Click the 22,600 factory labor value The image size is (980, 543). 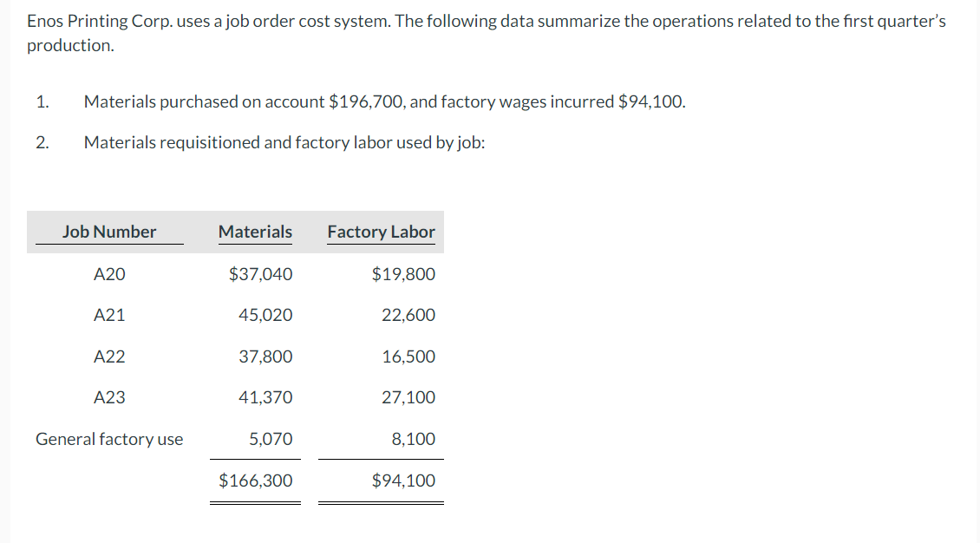(408, 315)
